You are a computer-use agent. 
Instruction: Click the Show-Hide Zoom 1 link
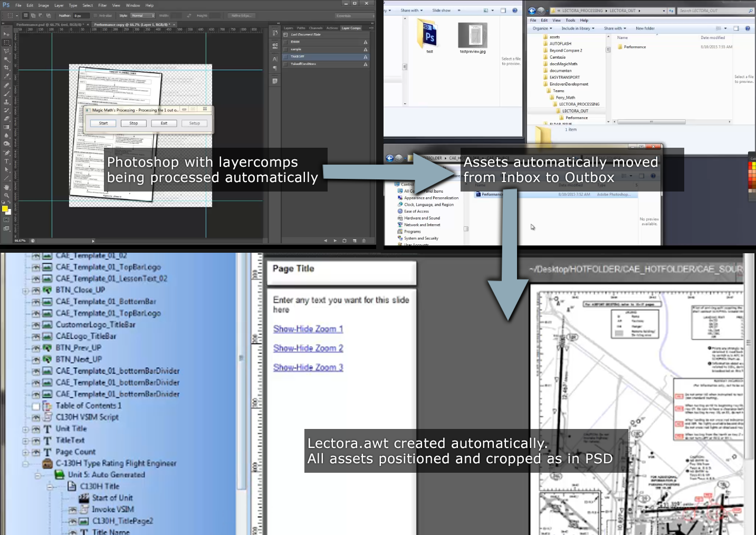pyautogui.click(x=308, y=329)
